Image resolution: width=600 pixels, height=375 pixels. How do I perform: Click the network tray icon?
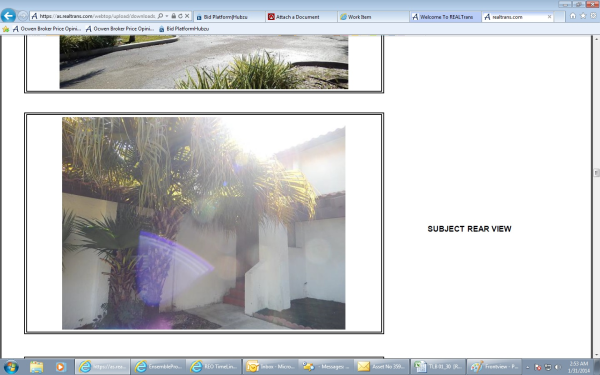coord(548,367)
